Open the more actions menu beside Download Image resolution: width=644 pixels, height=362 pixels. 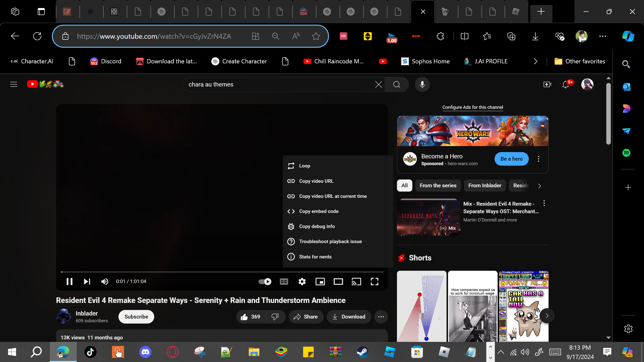381,317
